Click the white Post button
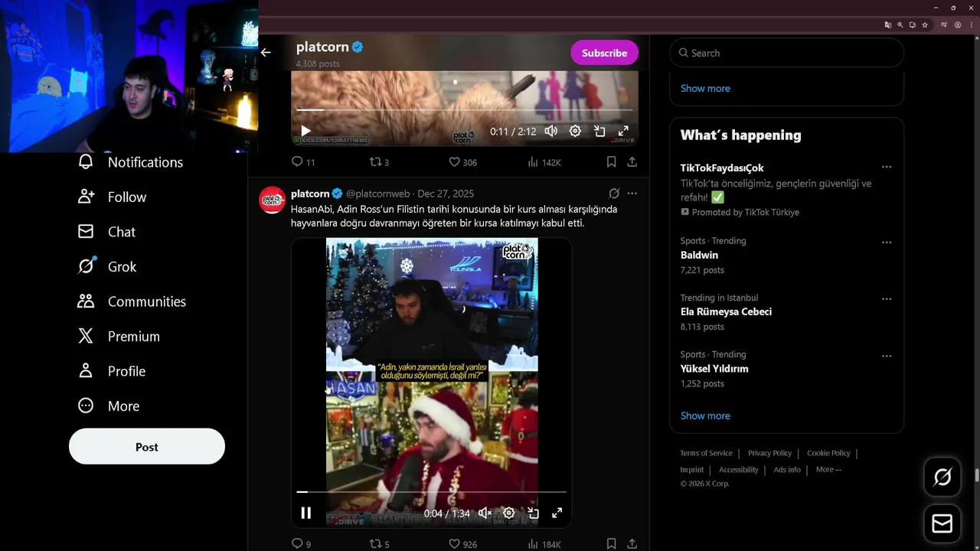Screen dimensions: 980x551 coord(147,447)
